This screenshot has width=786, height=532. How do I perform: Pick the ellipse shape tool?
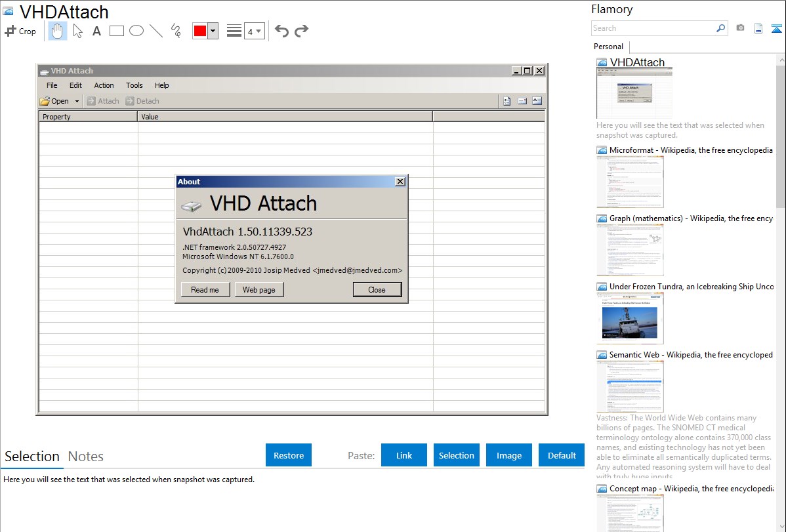tap(136, 31)
